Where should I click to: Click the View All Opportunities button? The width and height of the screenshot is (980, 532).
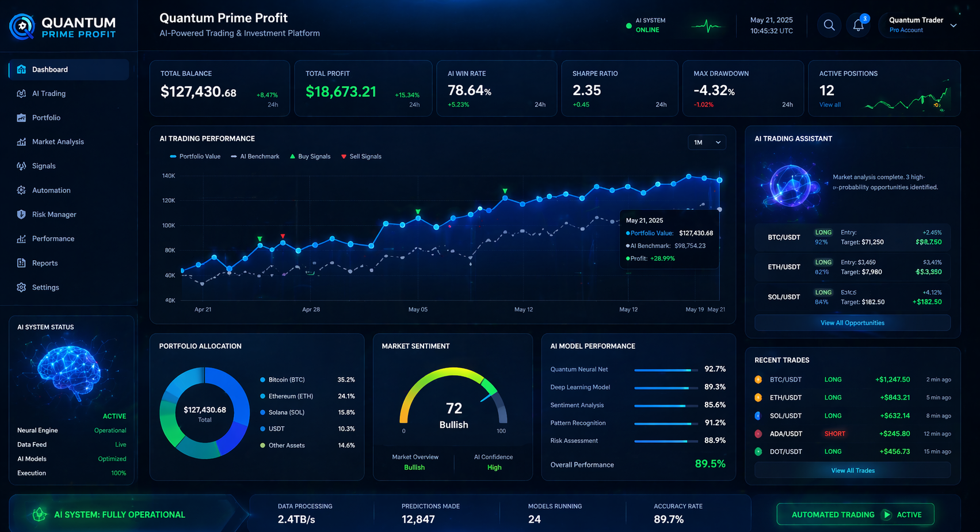(852, 323)
